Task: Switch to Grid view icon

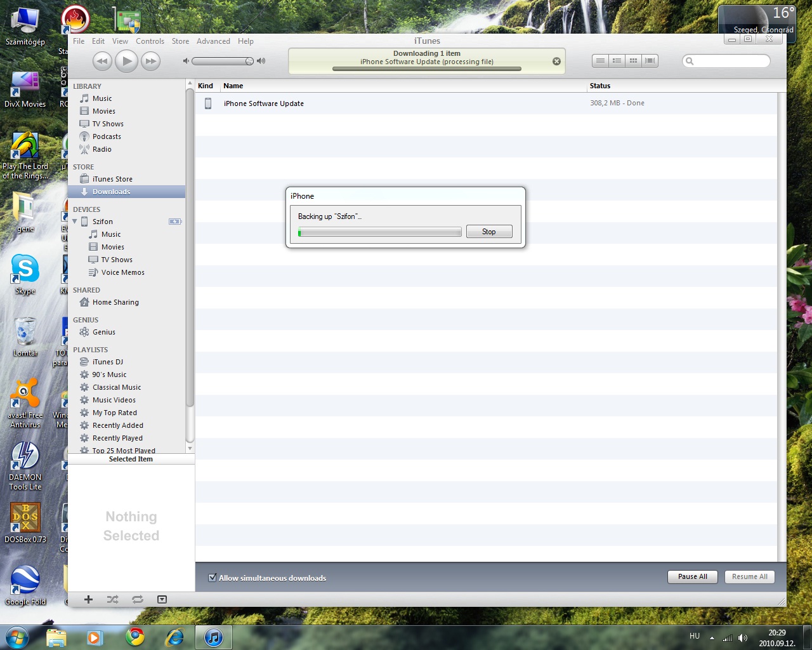Action: 633,61
